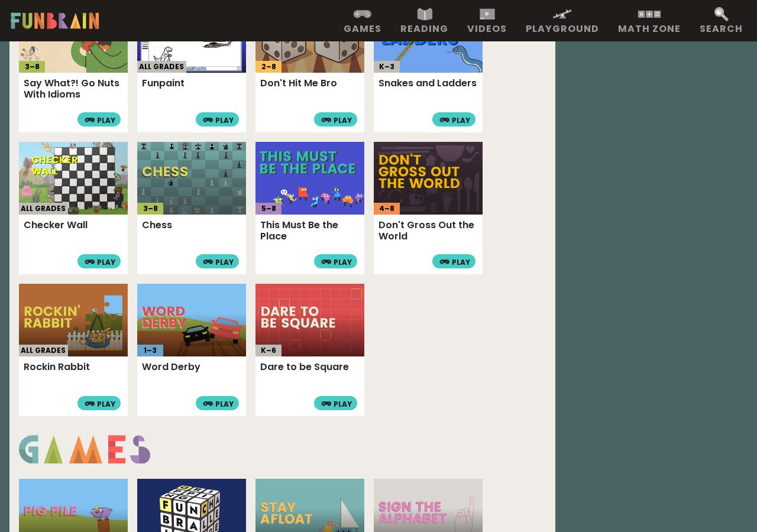Open the Dare to be Square thumbnail

[310, 320]
